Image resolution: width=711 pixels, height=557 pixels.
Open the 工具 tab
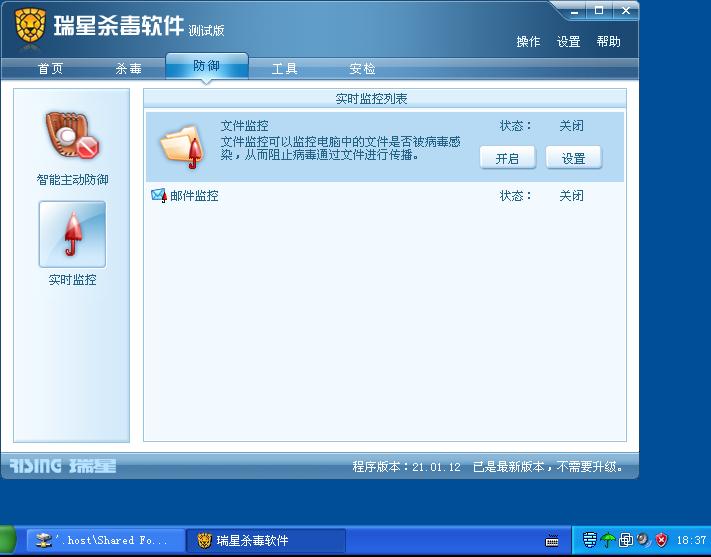tap(284, 68)
